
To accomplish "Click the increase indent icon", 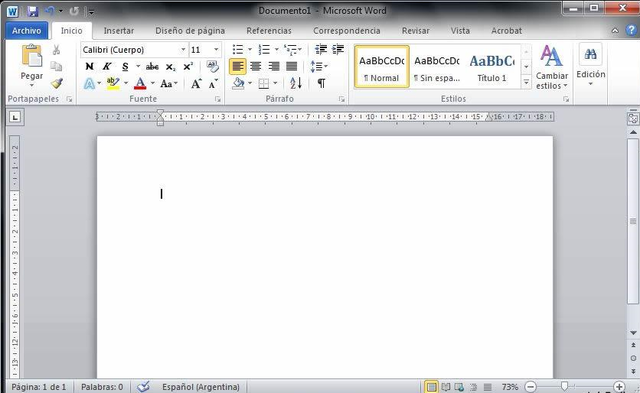I will coord(338,49).
